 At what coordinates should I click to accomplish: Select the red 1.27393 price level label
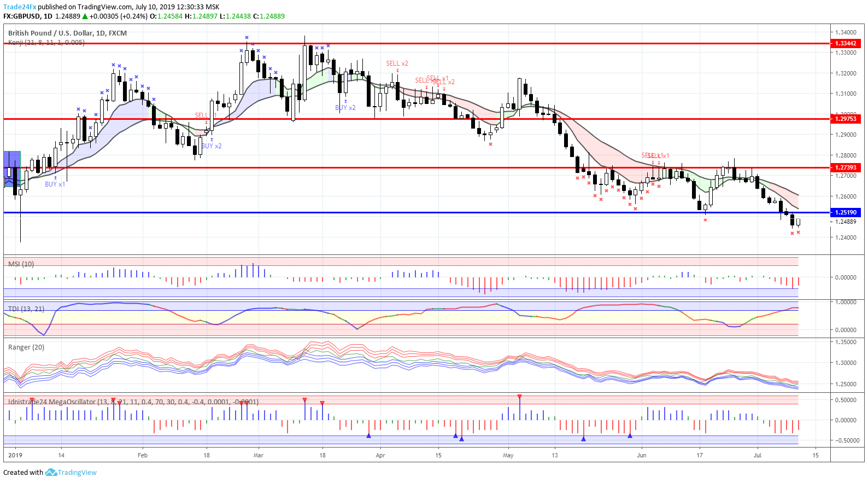pyautogui.click(x=845, y=167)
